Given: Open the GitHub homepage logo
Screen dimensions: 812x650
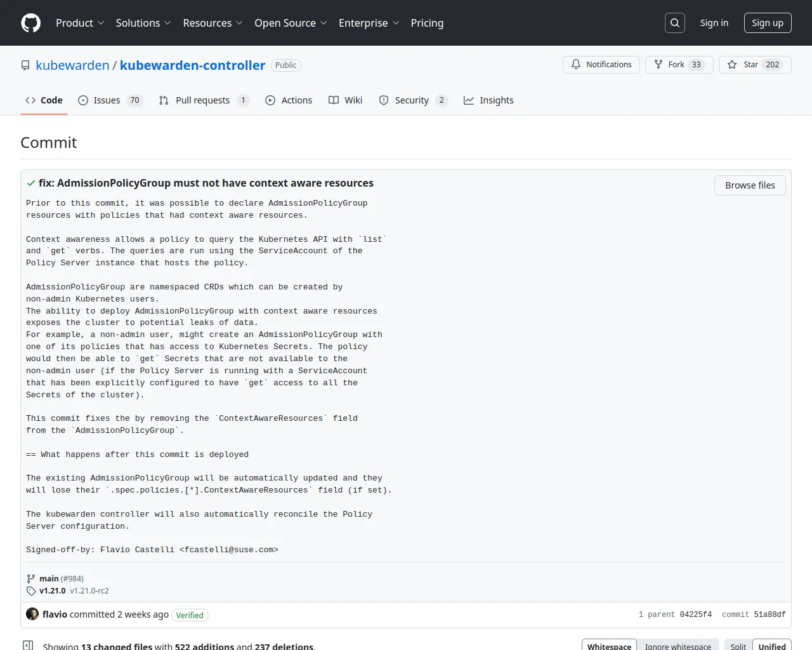Looking at the screenshot, I should click(x=31, y=23).
